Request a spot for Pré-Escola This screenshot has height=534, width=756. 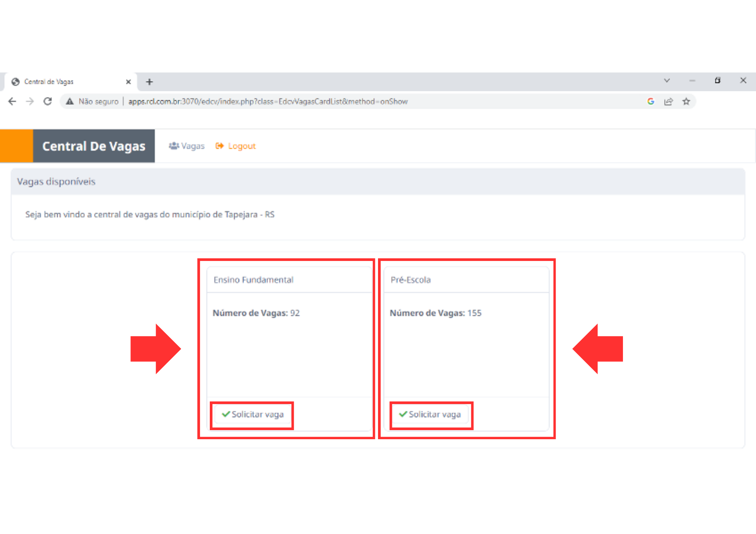pyautogui.click(x=430, y=414)
